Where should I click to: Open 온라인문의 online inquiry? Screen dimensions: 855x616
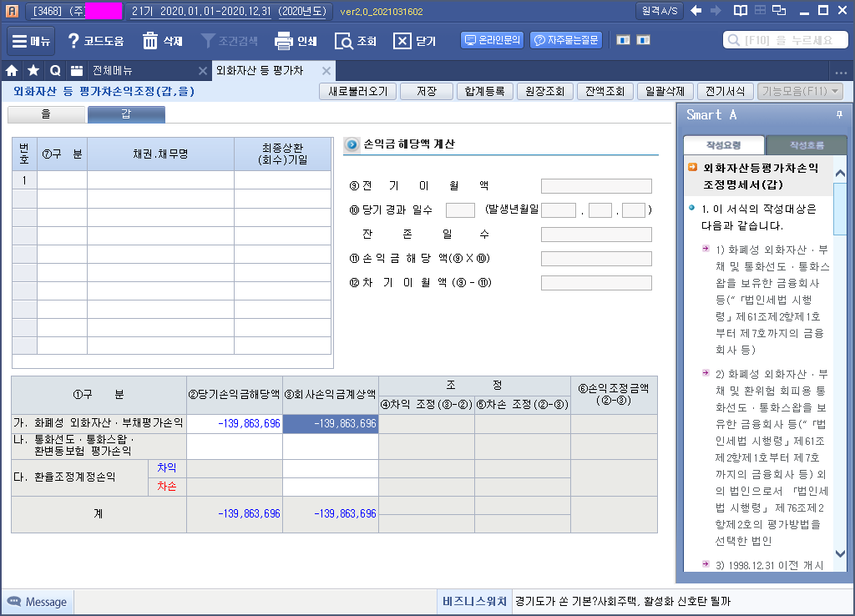click(493, 40)
